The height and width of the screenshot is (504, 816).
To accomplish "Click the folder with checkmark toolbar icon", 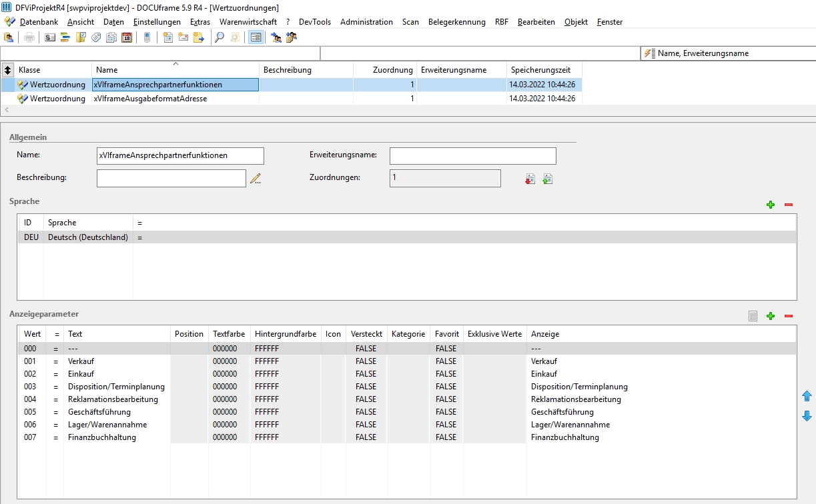I will [x=81, y=37].
